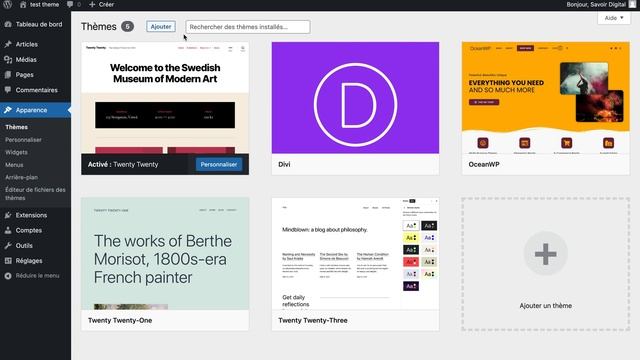Click the Pages icon in sidebar

point(8,75)
